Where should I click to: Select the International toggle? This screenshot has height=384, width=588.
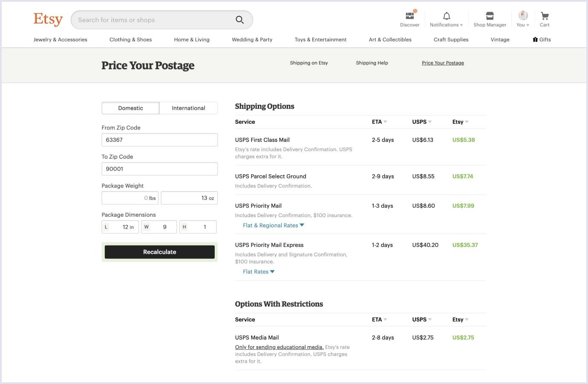point(188,108)
